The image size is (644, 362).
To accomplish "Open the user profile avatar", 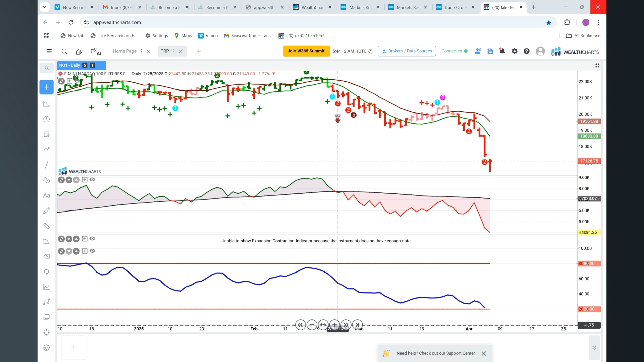I will (x=540, y=51).
